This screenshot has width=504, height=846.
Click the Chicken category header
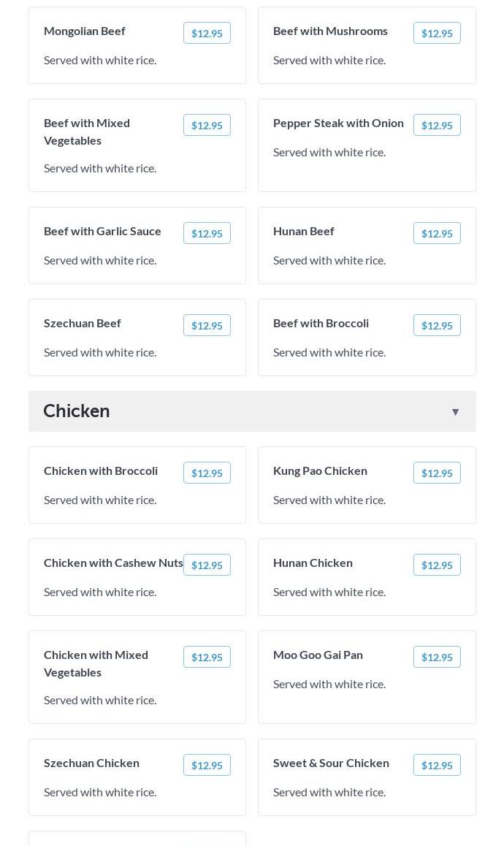(77, 411)
